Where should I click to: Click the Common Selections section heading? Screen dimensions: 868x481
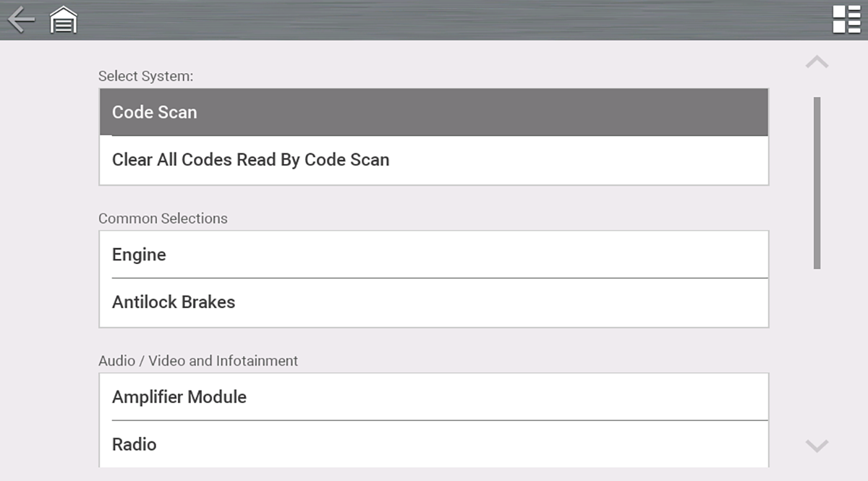click(x=163, y=218)
